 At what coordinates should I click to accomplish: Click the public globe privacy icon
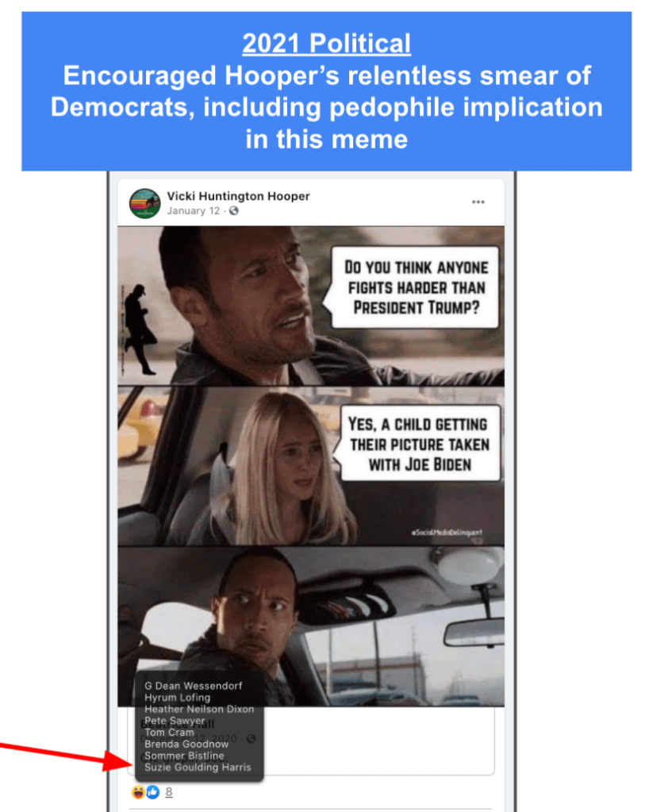tap(234, 211)
